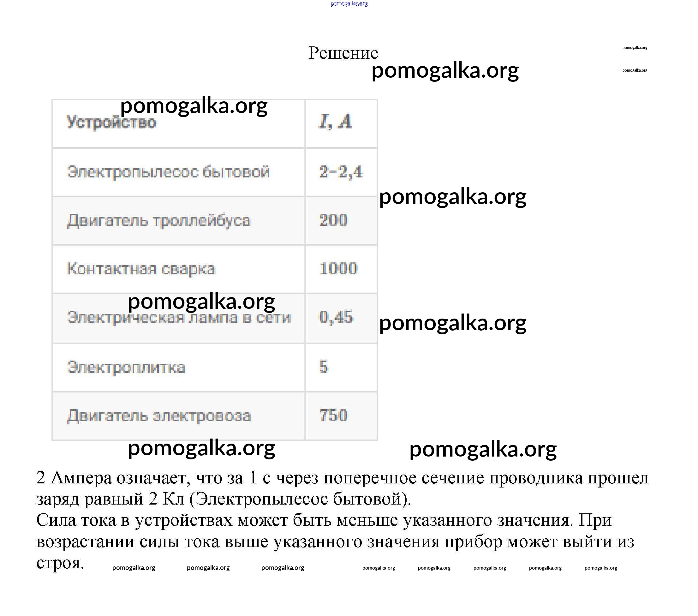Click the "1000" value cell
Viewport: 698px width, 616px height.
coord(338,269)
